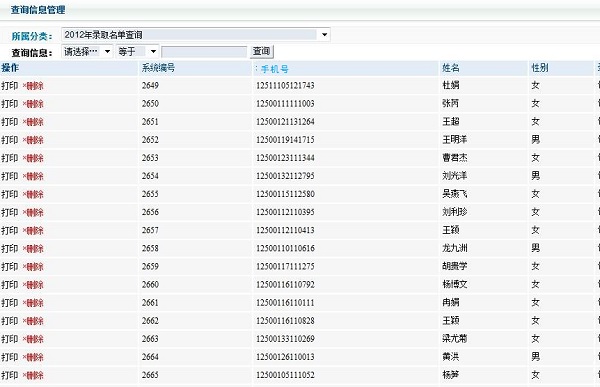Click the gender cell 男 in row 2664

point(535,357)
